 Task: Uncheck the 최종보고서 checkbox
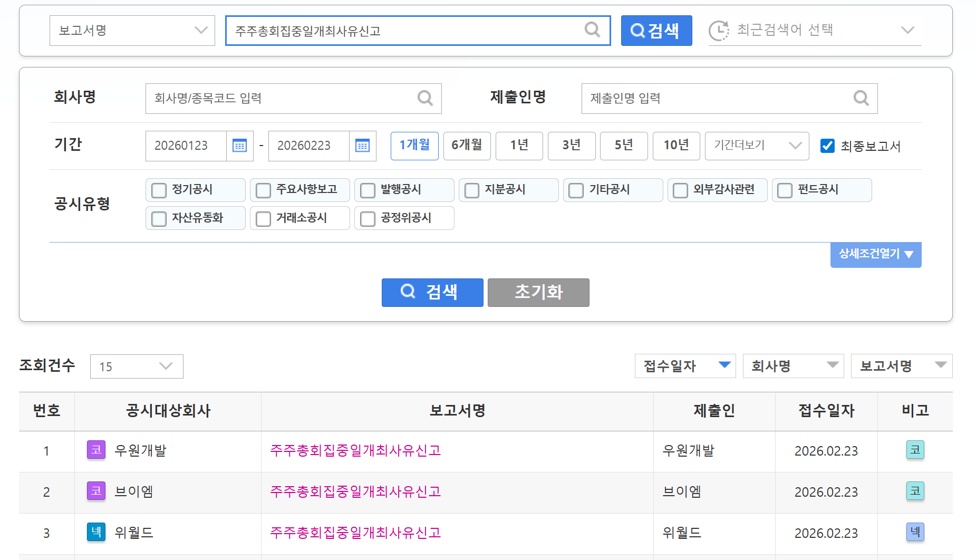click(827, 146)
